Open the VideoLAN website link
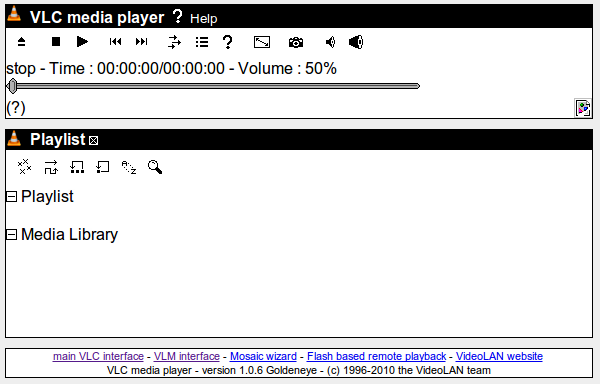 point(499,356)
